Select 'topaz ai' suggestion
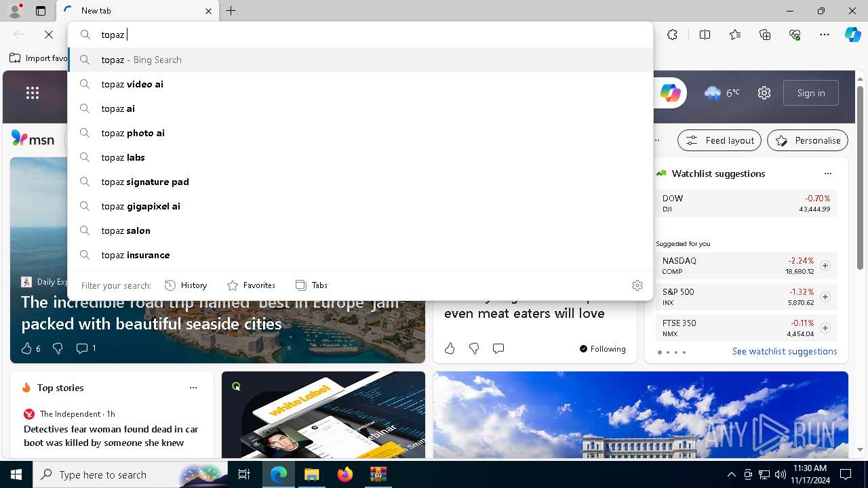The width and height of the screenshot is (868, 488). (x=360, y=108)
